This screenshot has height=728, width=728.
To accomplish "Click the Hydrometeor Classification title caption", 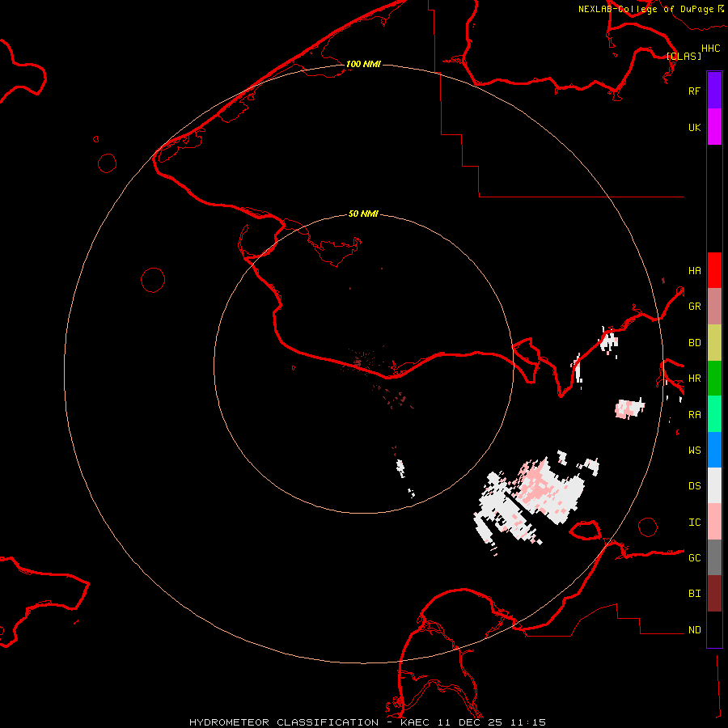I will coord(284,722).
